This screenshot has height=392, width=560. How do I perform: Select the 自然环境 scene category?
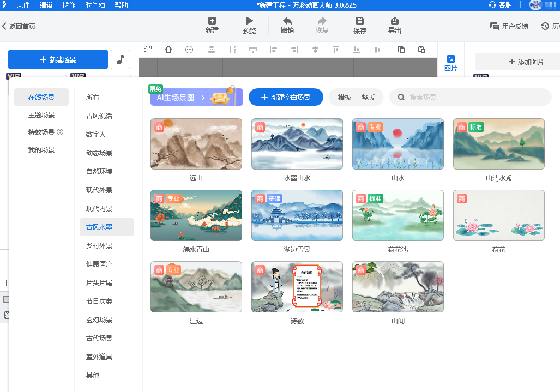(x=99, y=171)
